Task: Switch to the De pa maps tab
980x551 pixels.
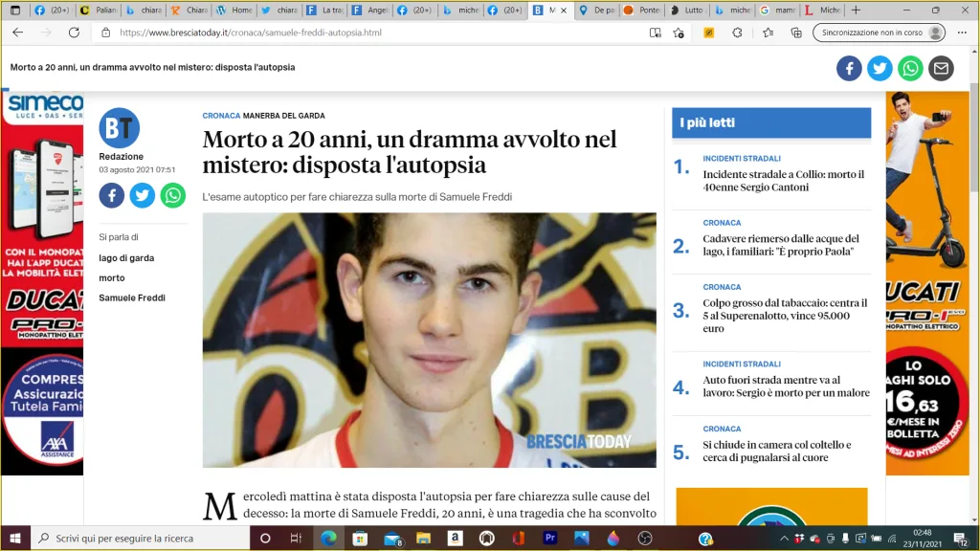Action: (597, 10)
